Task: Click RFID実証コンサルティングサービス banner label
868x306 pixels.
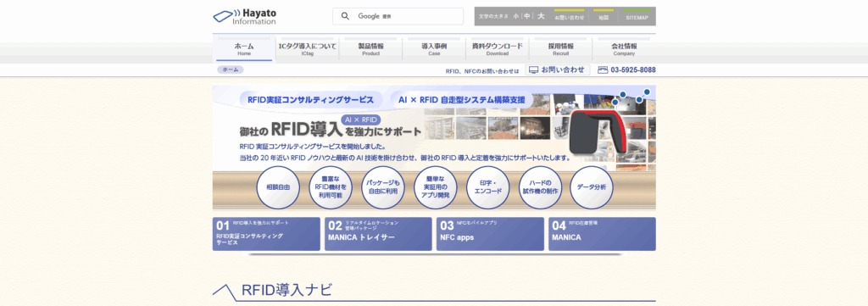Action: tap(310, 100)
